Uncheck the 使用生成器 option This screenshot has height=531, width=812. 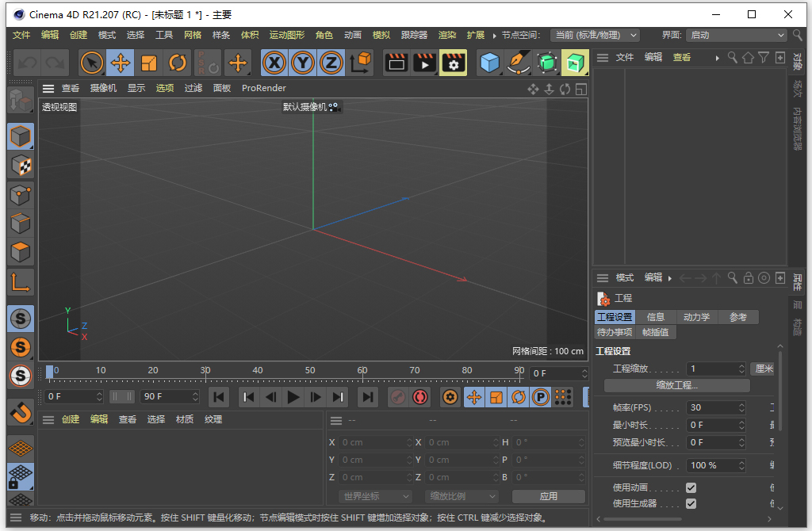point(691,502)
